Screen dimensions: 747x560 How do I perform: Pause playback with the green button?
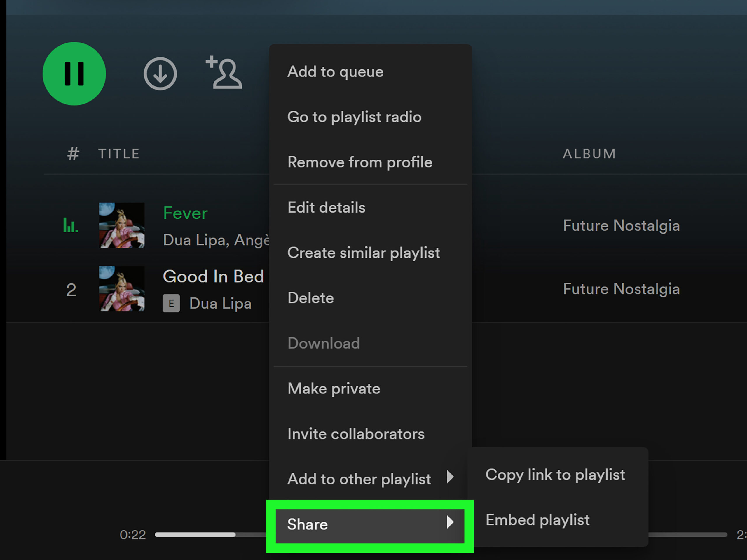(x=74, y=73)
